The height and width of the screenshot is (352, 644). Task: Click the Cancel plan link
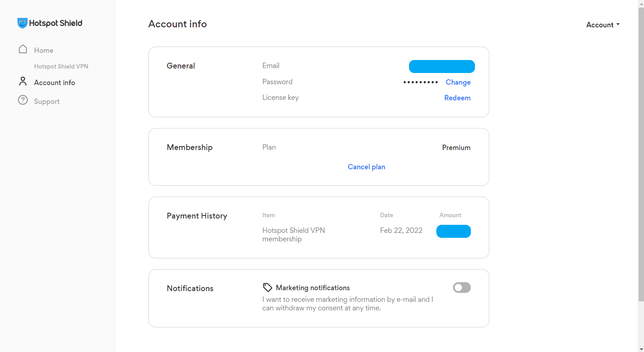click(x=366, y=167)
